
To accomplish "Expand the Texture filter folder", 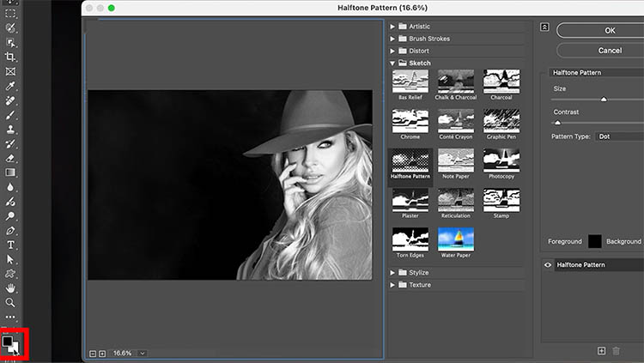I will (394, 284).
